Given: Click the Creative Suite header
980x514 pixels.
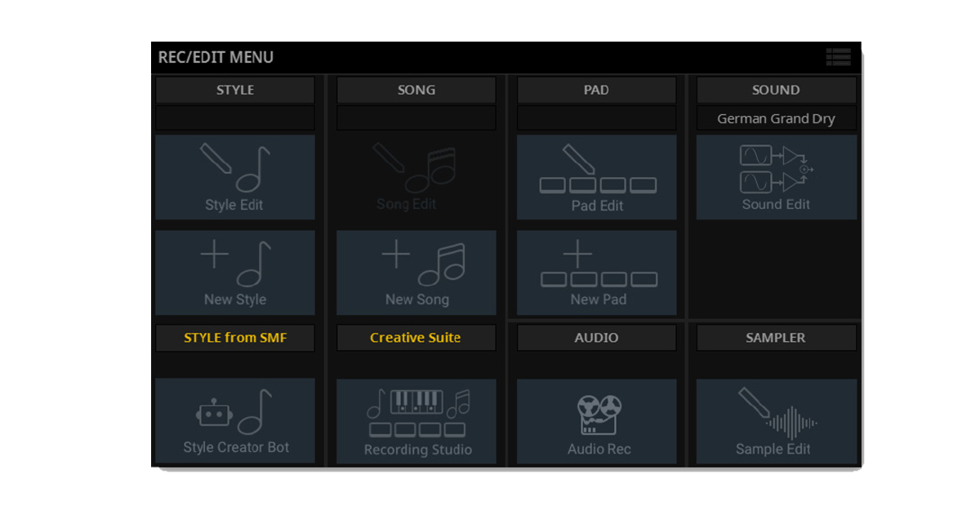Looking at the screenshot, I should click(416, 338).
